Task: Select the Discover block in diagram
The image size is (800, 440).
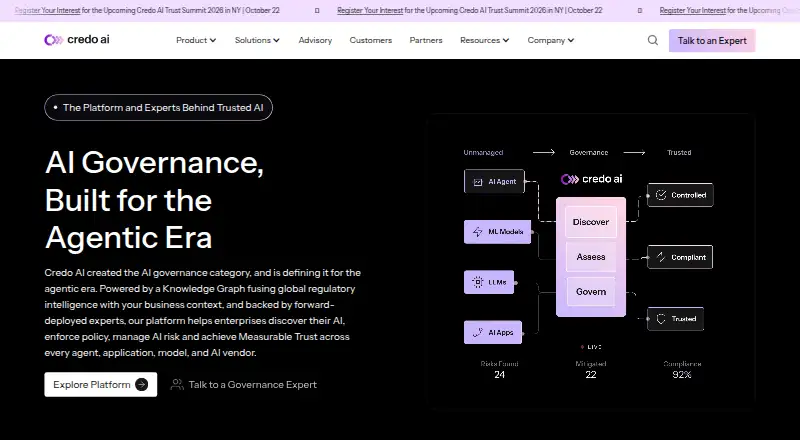Action: (591, 222)
